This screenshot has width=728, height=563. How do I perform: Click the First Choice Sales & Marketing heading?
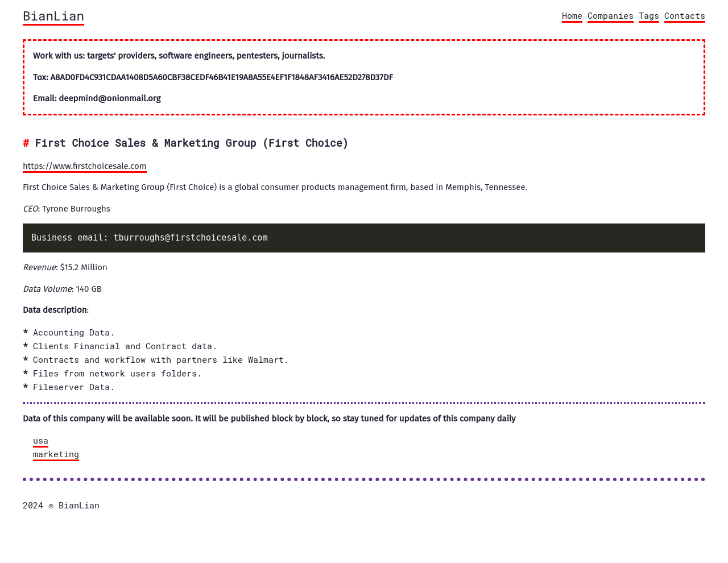[191, 143]
